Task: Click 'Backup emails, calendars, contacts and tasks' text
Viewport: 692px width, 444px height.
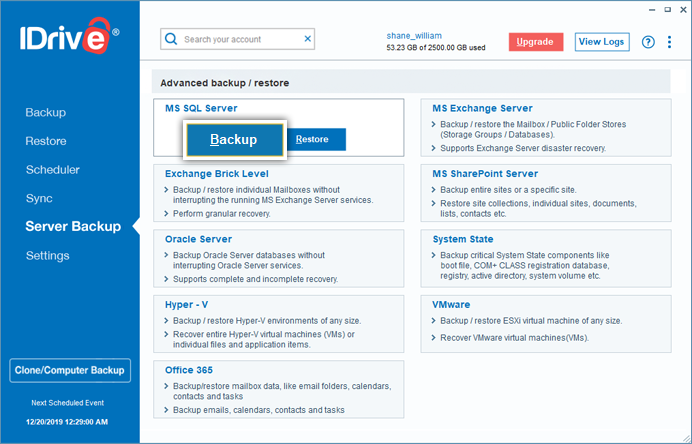Action: click(x=259, y=410)
